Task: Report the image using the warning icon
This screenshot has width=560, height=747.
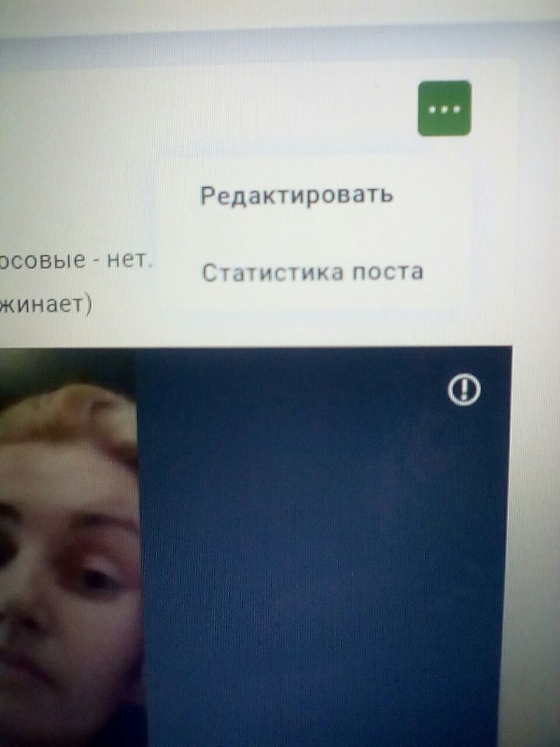Action: coord(464,389)
